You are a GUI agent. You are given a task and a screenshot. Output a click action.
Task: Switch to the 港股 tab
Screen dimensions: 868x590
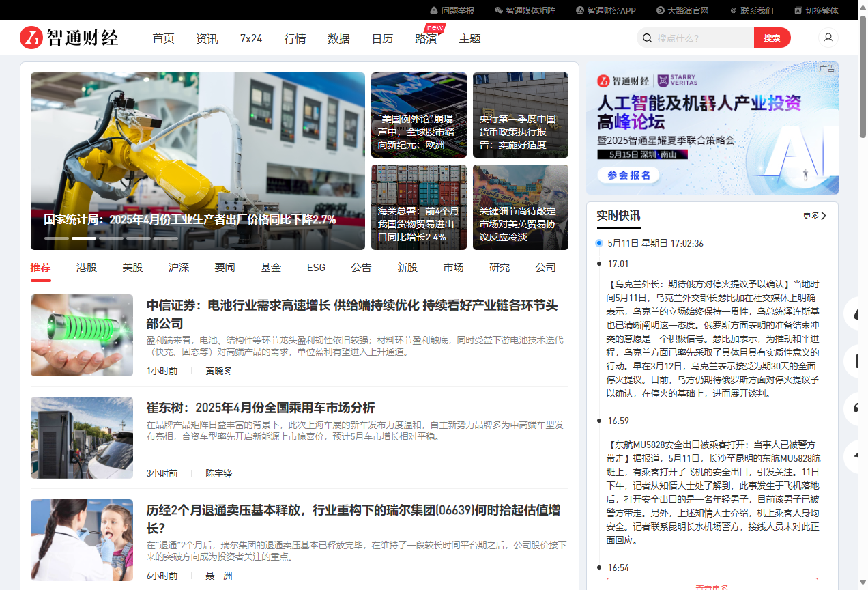[x=87, y=268]
